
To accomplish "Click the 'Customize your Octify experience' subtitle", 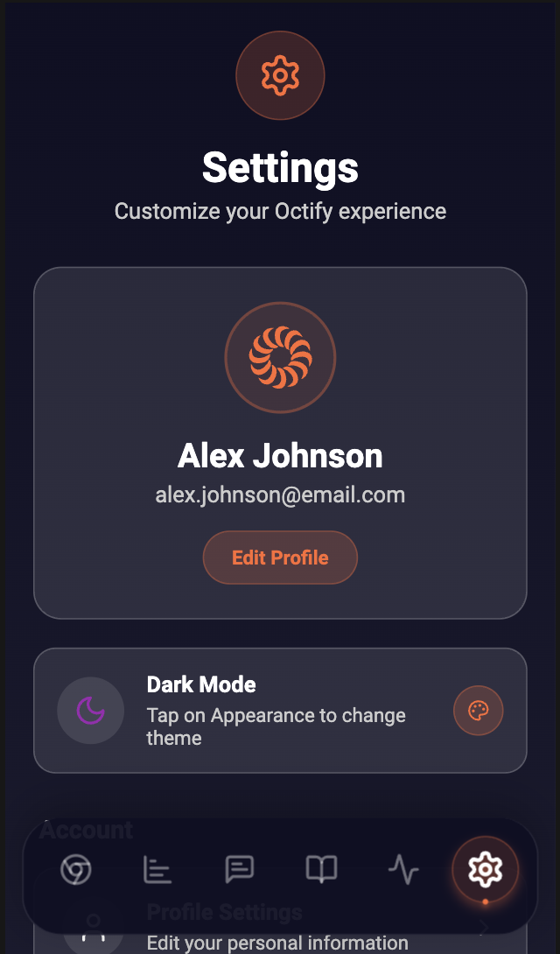I will pos(280,211).
